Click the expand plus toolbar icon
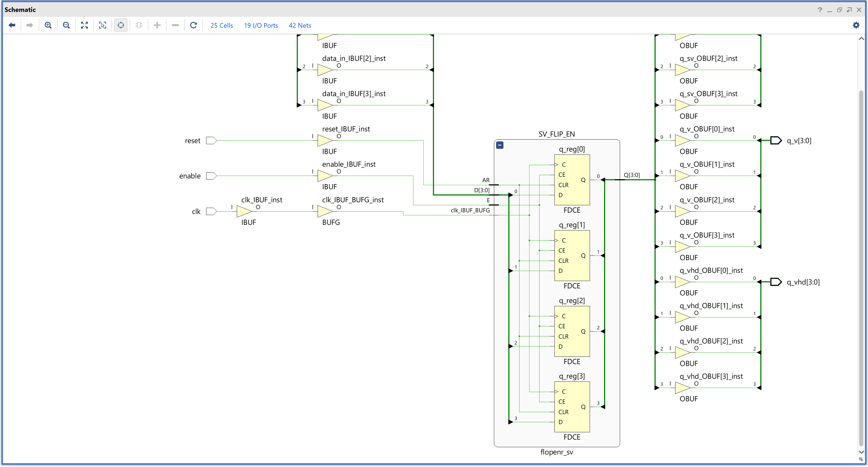Image resolution: width=868 pixels, height=467 pixels. [x=157, y=25]
